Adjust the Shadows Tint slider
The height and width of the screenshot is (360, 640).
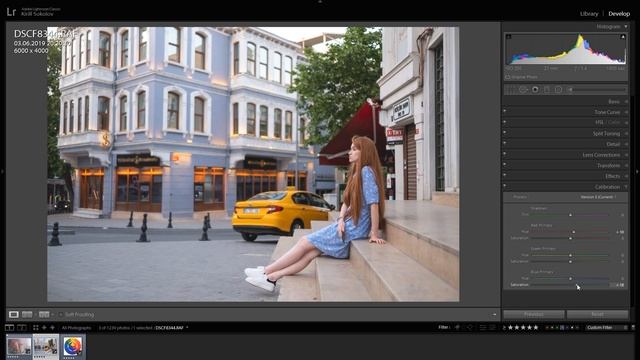(570, 215)
